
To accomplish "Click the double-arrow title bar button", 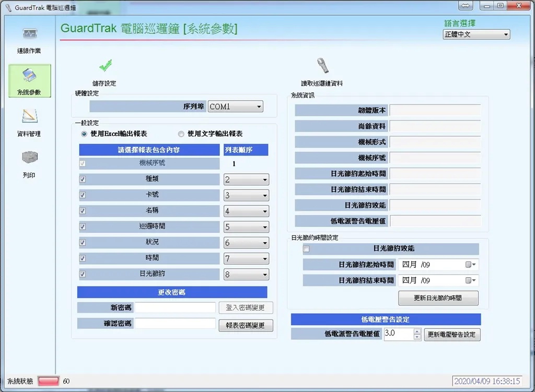I will 466,5.
